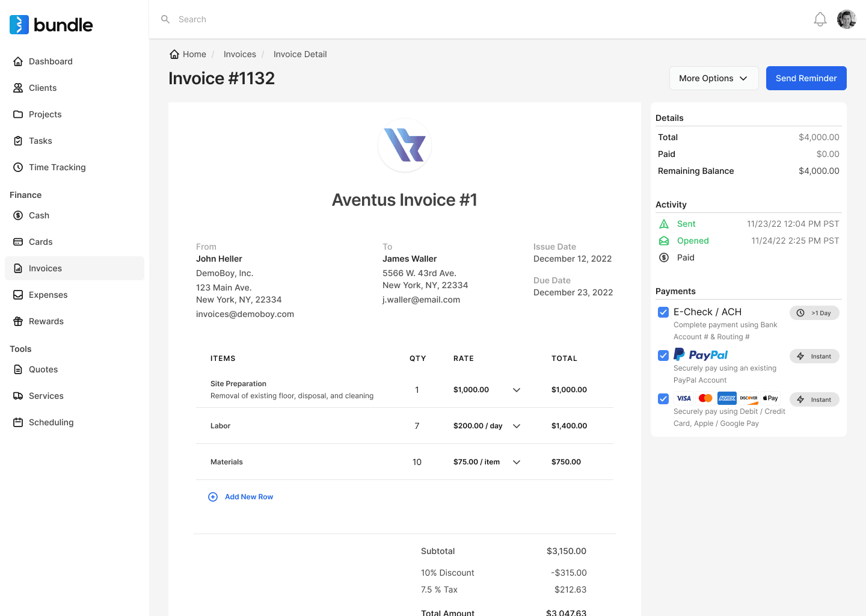Open the More Options dropdown
Screen dimensions: 866x616
pos(713,78)
